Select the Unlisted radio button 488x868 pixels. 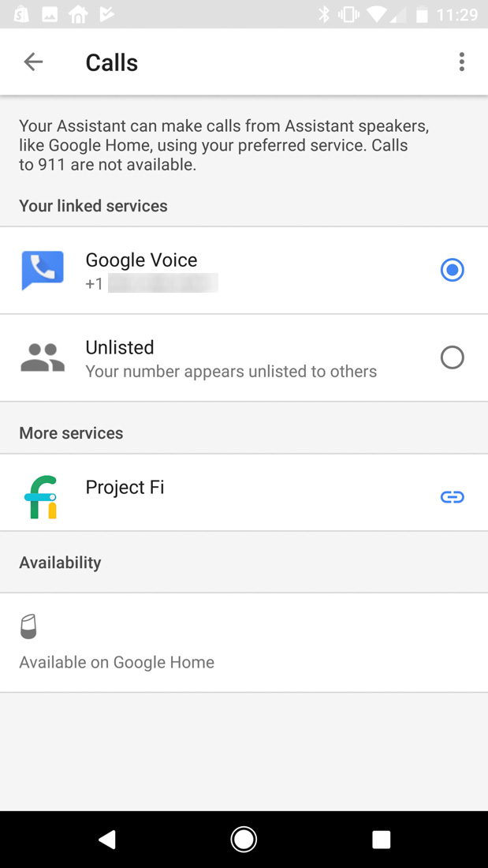coord(452,357)
